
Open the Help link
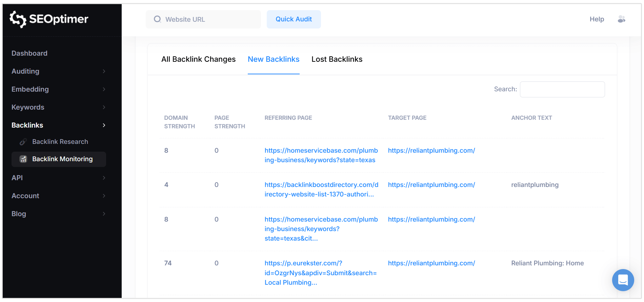tap(597, 19)
